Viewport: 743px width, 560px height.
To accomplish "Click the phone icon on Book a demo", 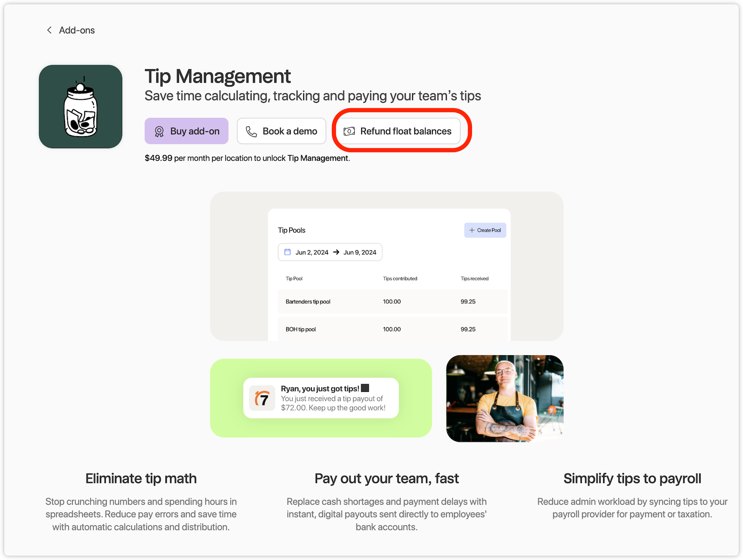I will pyautogui.click(x=251, y=131).
